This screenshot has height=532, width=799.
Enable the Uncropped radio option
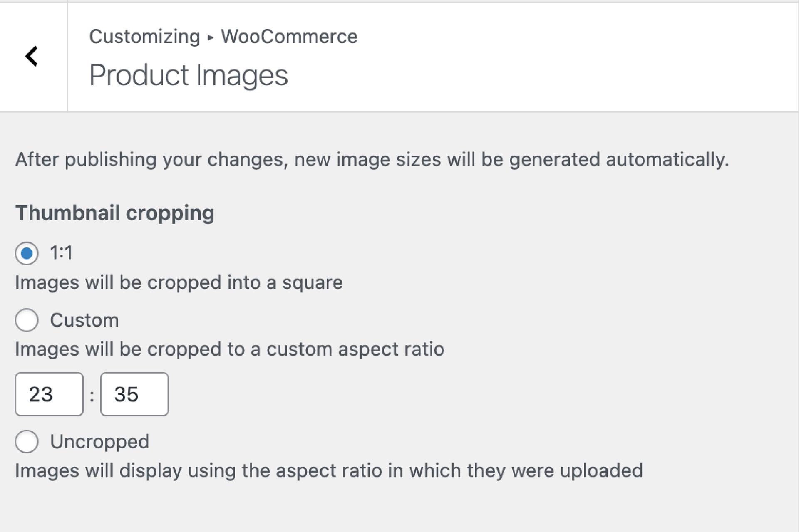coord(27,441)
